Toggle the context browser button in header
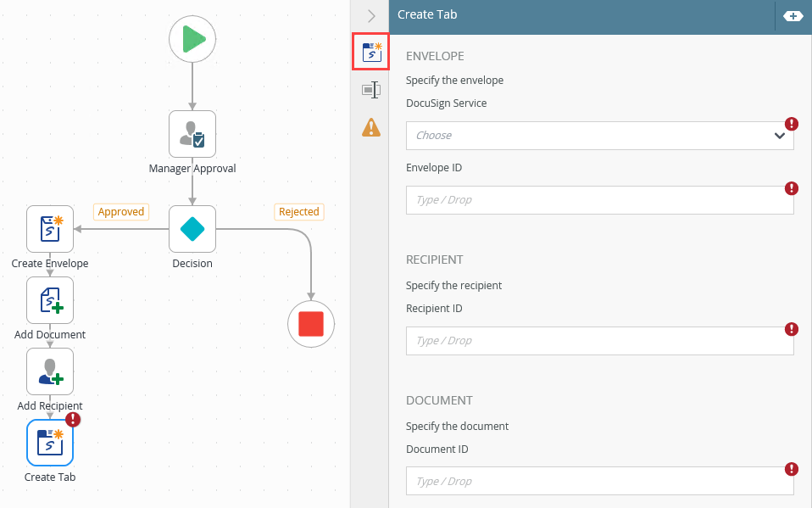 click(793, 16)
